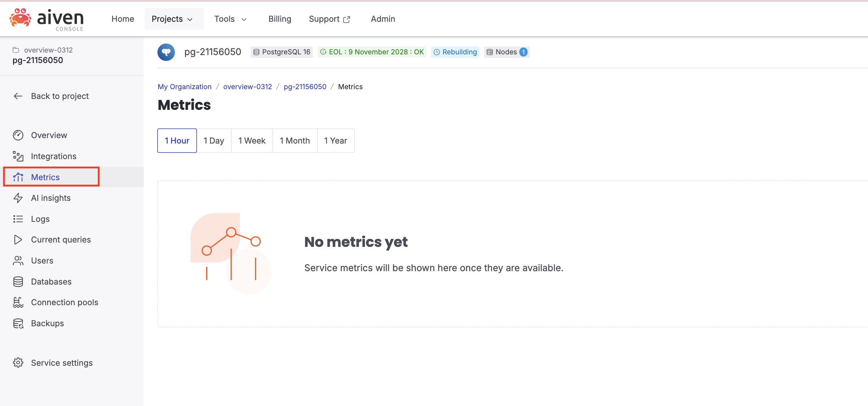
Task: Click the overview-0312 project name in sidebar
Action: tap(48, 50)
